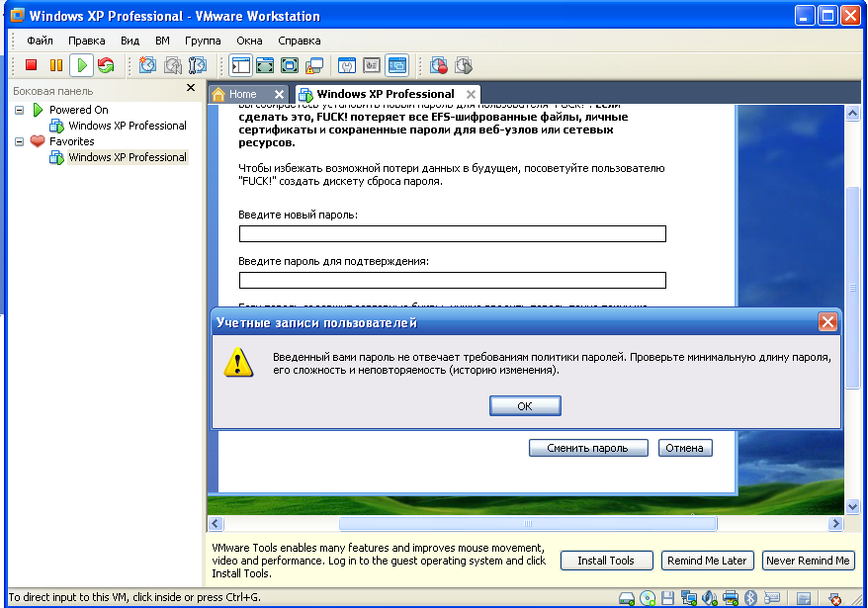Click the message log status icon
This screenshot has height=608, width=868.
[x=803, y=598]
